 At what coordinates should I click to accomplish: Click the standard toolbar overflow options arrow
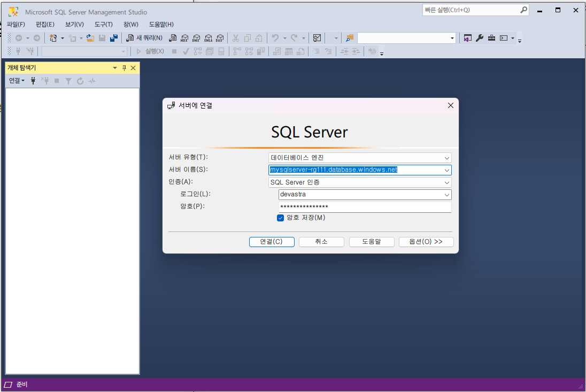point(520,40)
